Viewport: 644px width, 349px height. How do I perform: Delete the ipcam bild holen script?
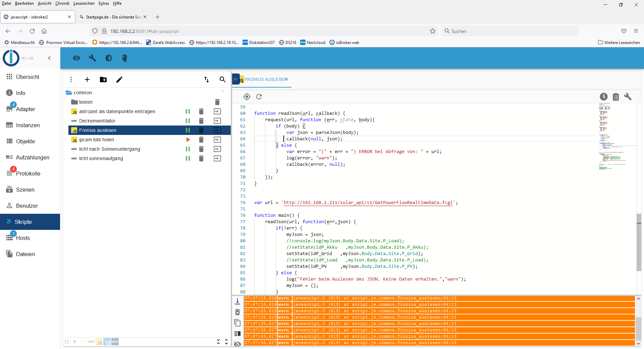[201, 140]
